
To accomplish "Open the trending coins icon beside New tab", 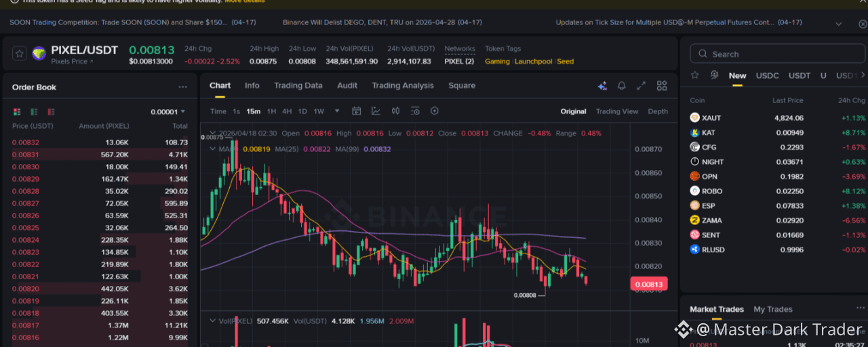I will coord(714,75).
